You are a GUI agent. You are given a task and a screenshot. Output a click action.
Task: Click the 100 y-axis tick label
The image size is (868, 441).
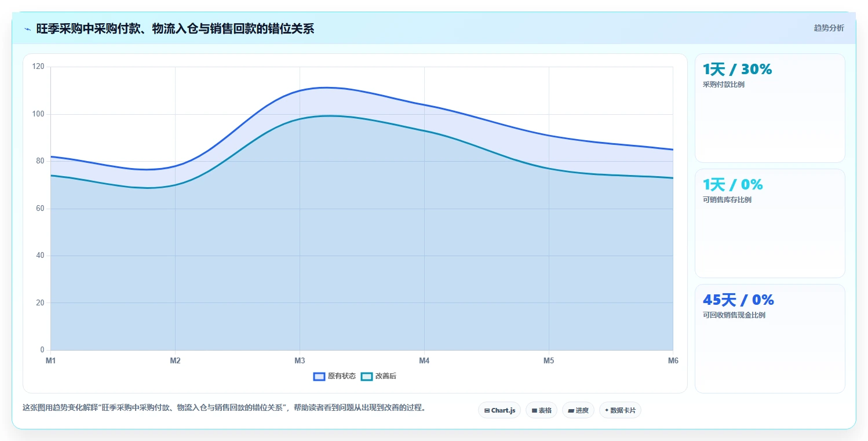pos(38,114)
